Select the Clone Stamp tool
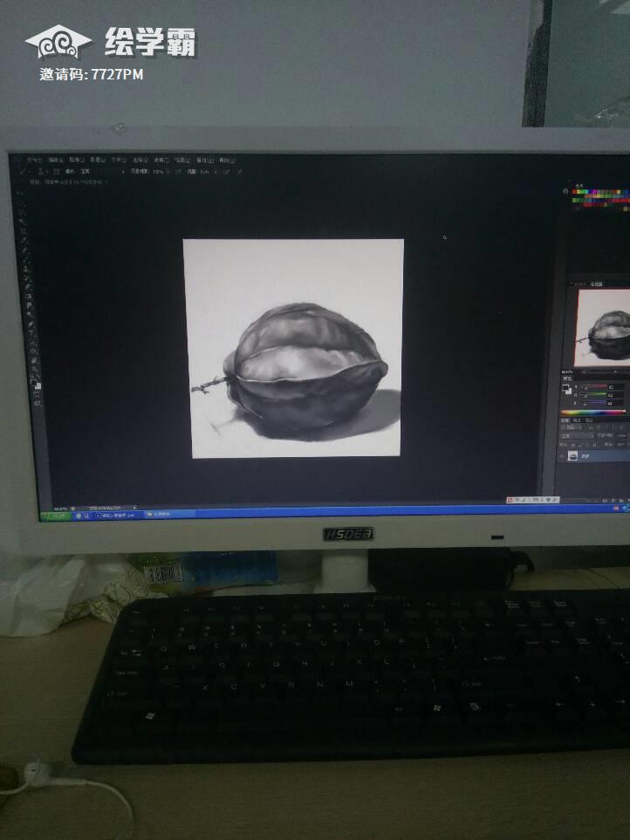The image size is (630, 840). coord(25,270)
